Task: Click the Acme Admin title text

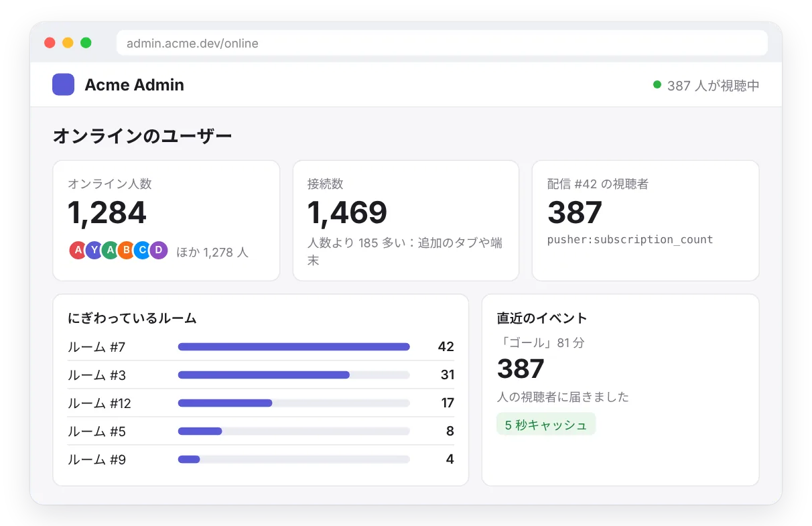Action: pos(134,85)
